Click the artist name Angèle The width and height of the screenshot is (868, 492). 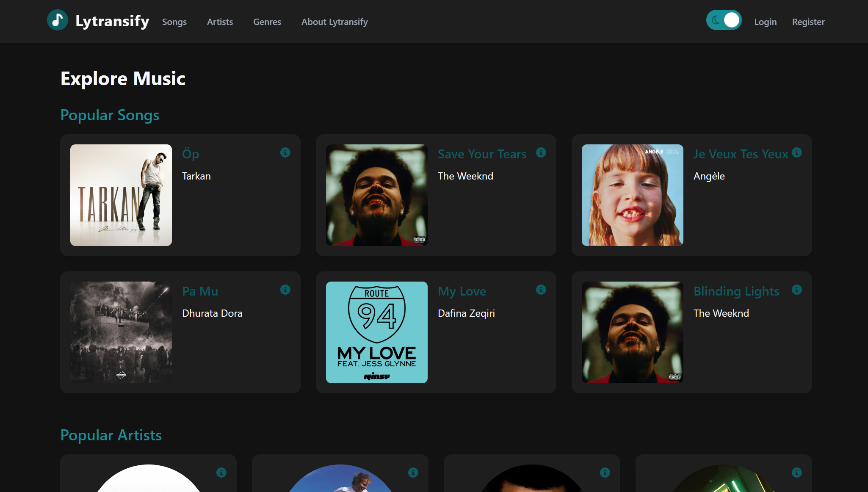pos(709,176)
